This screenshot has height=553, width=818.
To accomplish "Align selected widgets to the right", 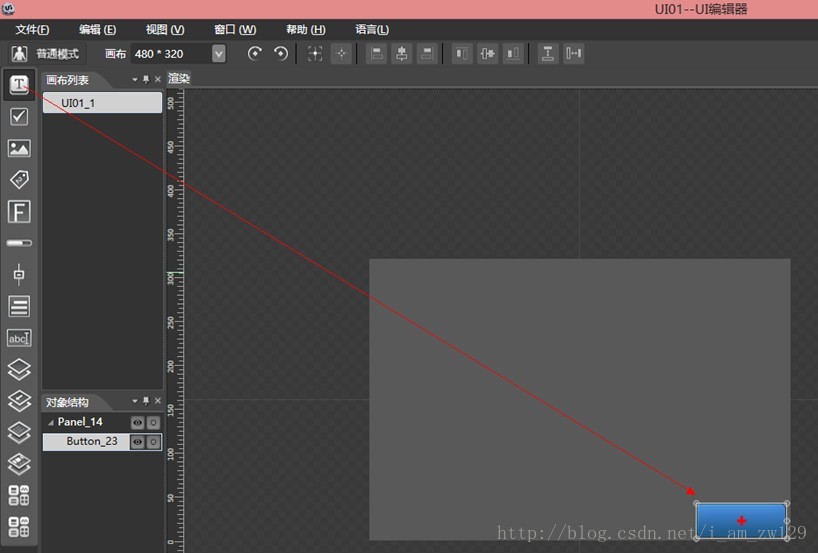I will coord(427,53).
